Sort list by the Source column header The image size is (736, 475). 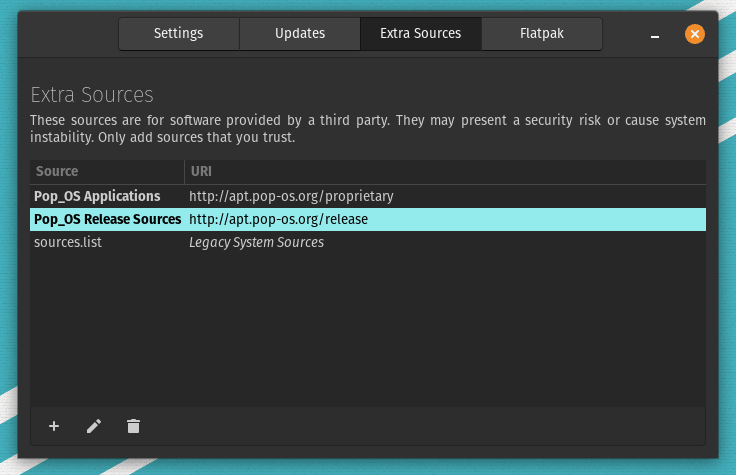[x=106, y=171]
